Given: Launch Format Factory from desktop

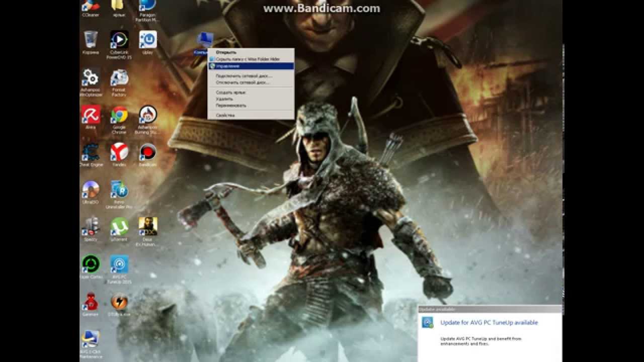Looking at the screenshot, I should 119,82.
